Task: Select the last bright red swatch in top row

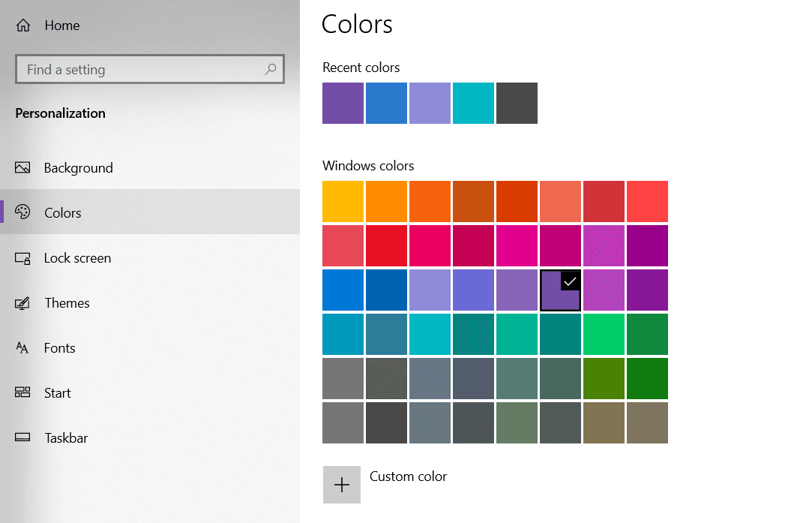Action: (x=647, y=202)
